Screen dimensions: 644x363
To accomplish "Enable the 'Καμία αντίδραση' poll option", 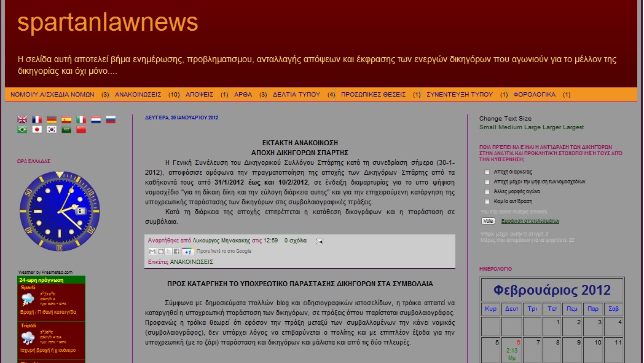I will (487, 201).
